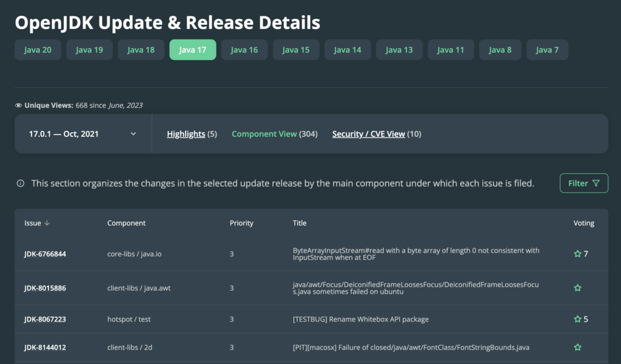The height and width of the screenshot is (364, 621).
Task: Click the FontStringBounds.java failure title
Action: (x=411, y=348)
